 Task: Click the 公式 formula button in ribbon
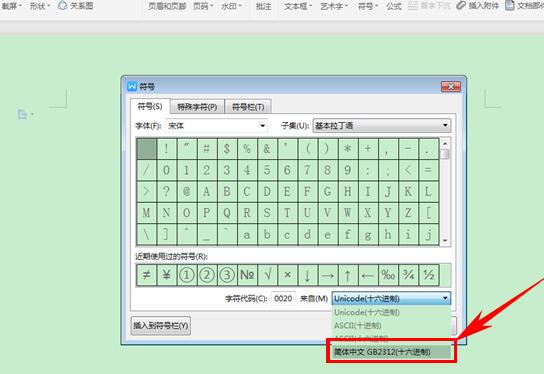(x=394, y=6)
